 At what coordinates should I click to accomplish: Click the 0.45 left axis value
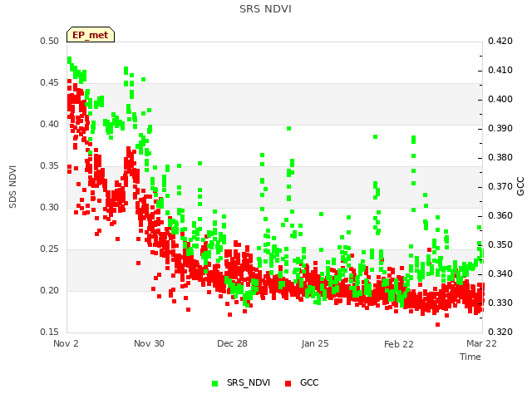tap(50, 83)
